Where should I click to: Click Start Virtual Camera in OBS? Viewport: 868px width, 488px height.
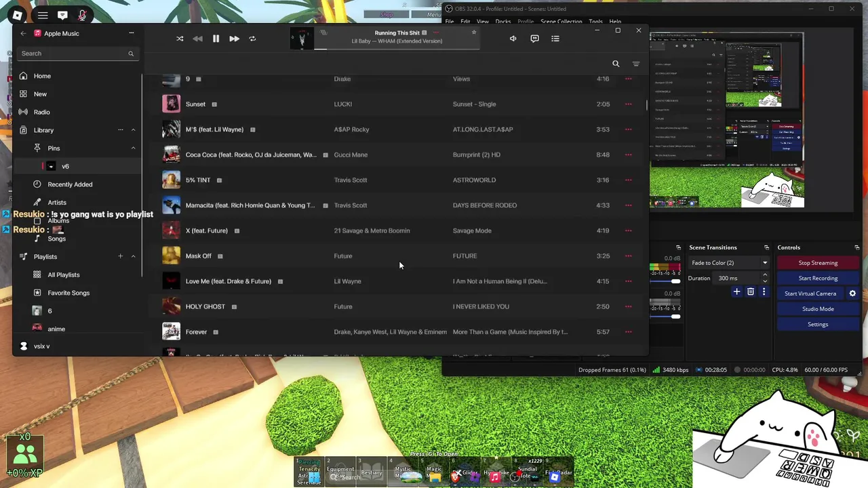[810, 294]
